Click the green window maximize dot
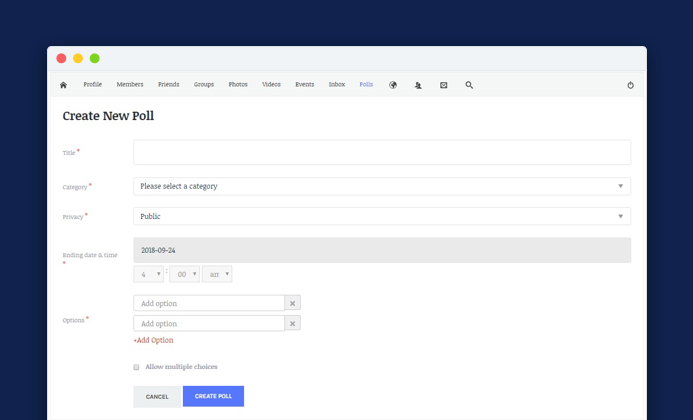 tap(95, 58)
